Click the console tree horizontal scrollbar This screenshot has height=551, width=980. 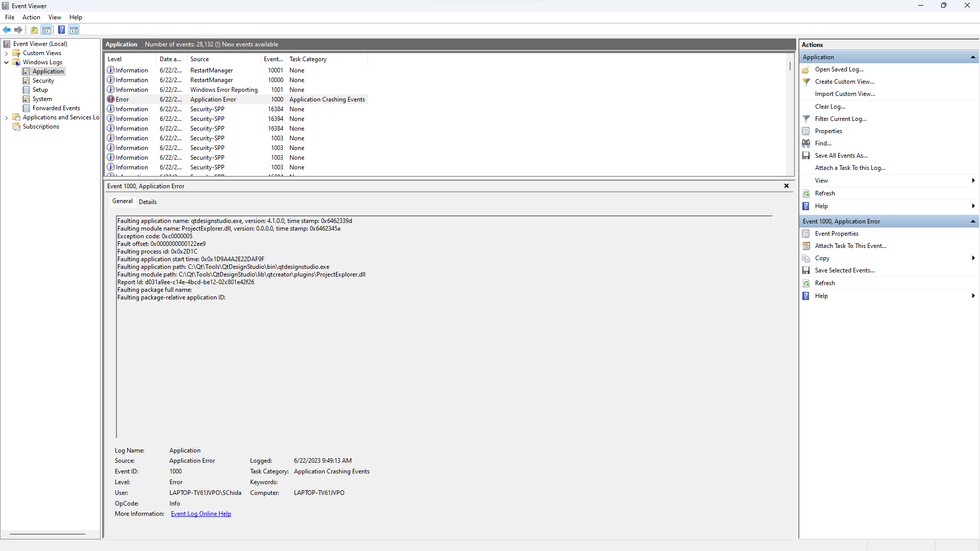click(x=47, y=534)
